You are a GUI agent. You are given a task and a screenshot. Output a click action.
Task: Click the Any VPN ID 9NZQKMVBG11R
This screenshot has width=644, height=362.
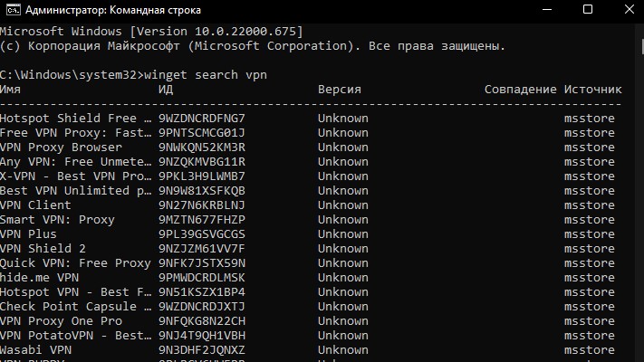click(202, 162)
